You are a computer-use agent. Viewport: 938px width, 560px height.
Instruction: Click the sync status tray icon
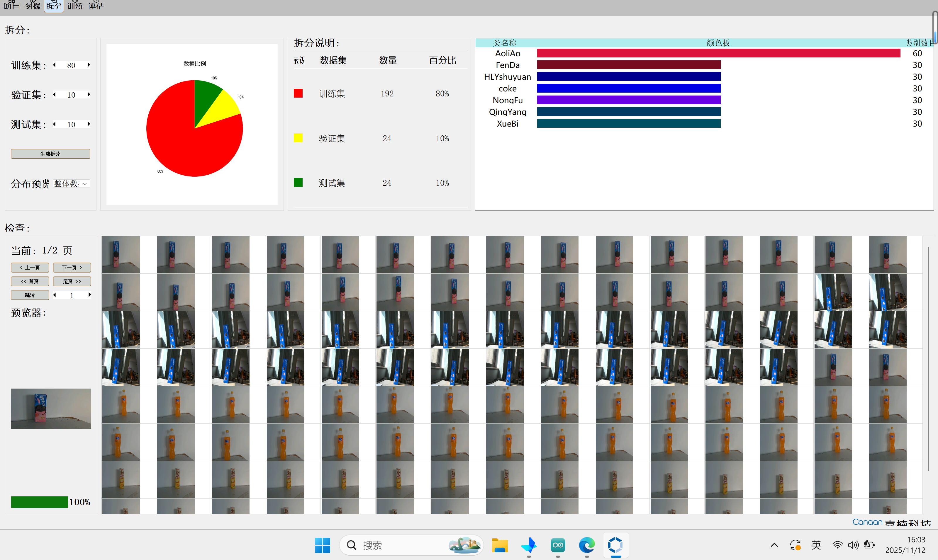coord(795,545)
